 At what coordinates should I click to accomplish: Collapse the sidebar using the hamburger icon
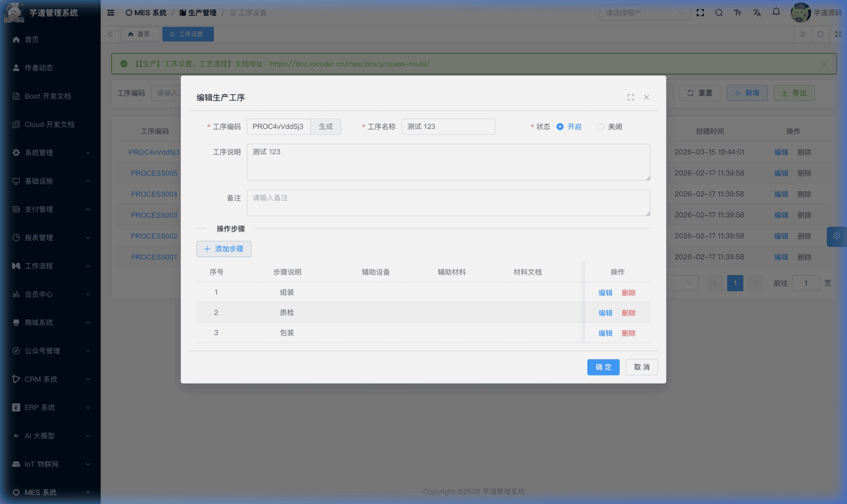[x=110, y=13]
